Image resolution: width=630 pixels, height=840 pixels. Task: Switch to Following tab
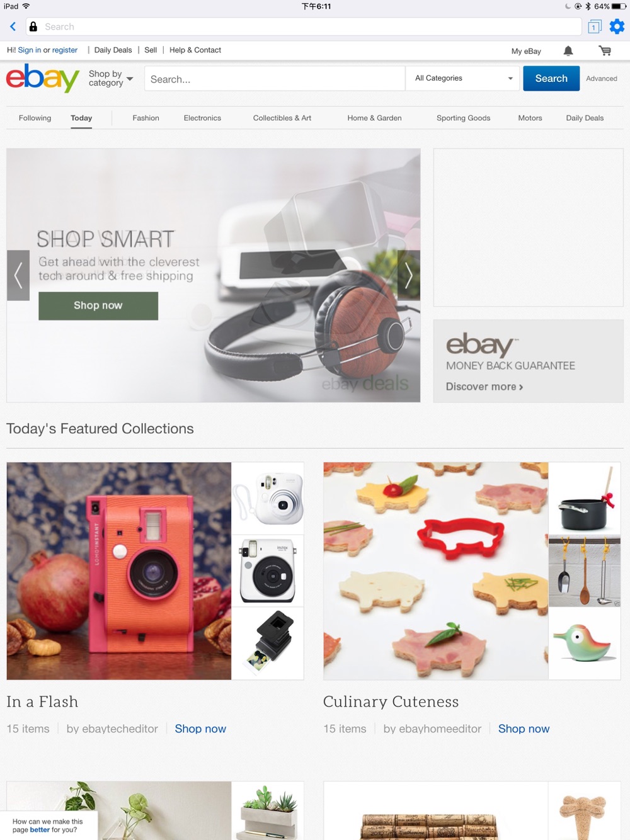[x=35, y=118]
